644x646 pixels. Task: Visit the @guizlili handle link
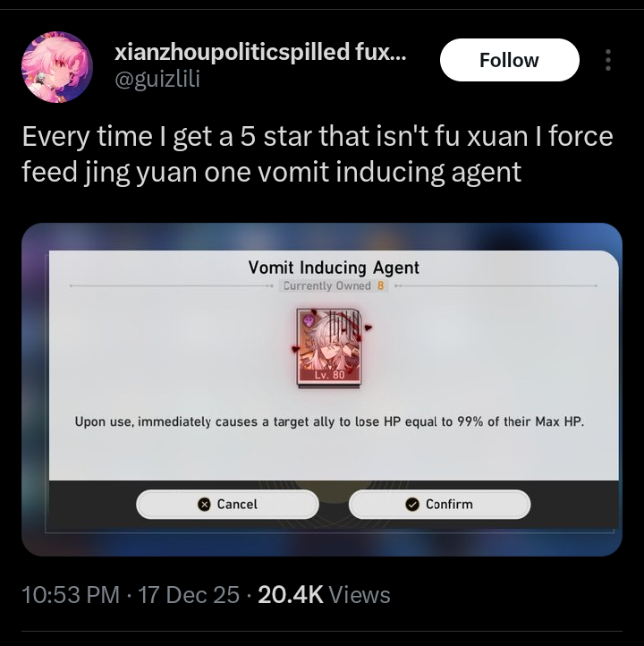point(157,78)
